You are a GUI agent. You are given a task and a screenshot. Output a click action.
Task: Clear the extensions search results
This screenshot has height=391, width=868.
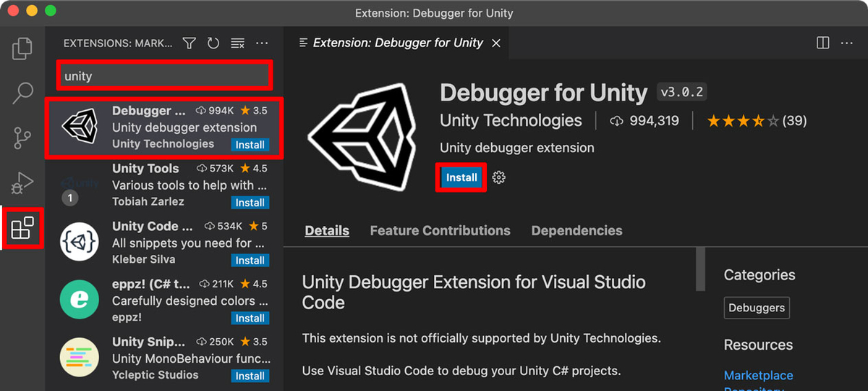[237, 43]
